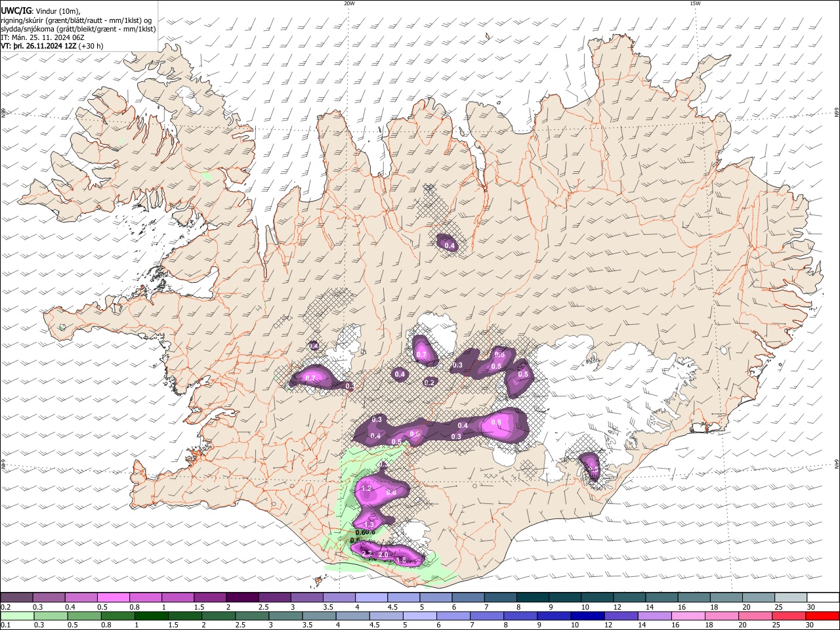
Task: Click the '2.0' precipitation value on map
Action: pos(384,555)
